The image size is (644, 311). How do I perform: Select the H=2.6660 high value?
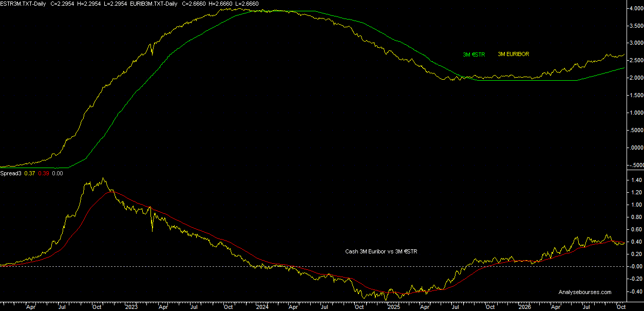[220, 4]
